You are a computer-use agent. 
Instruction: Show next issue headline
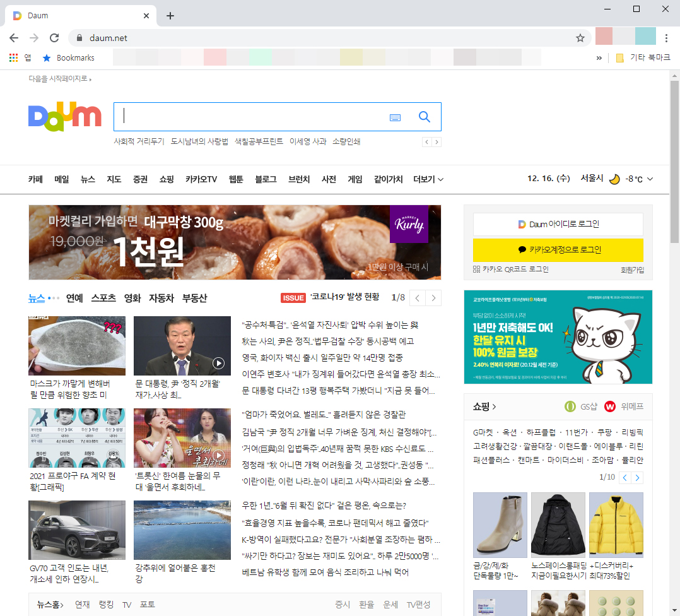pyautogui.click(x=433, y=298)
